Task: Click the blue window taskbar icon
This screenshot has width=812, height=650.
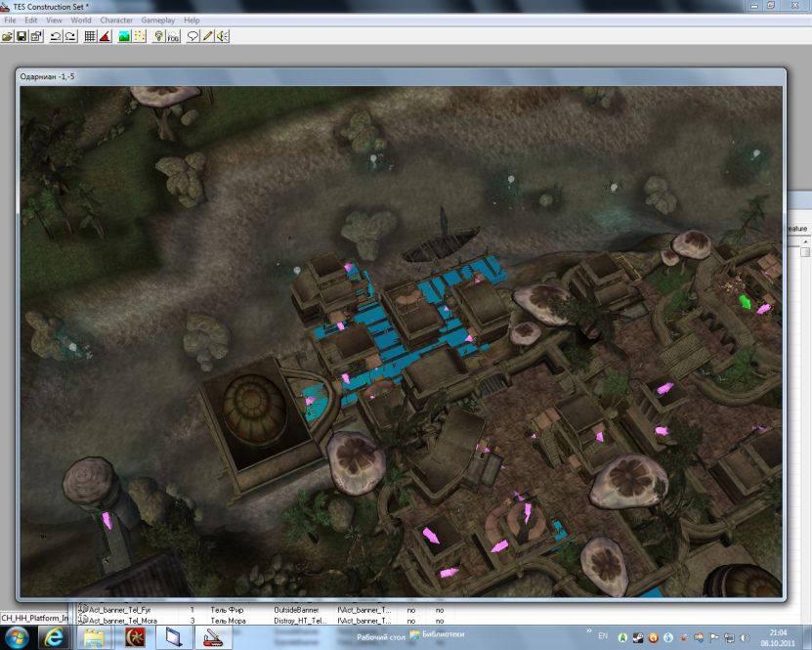Action: pos(174,637)
